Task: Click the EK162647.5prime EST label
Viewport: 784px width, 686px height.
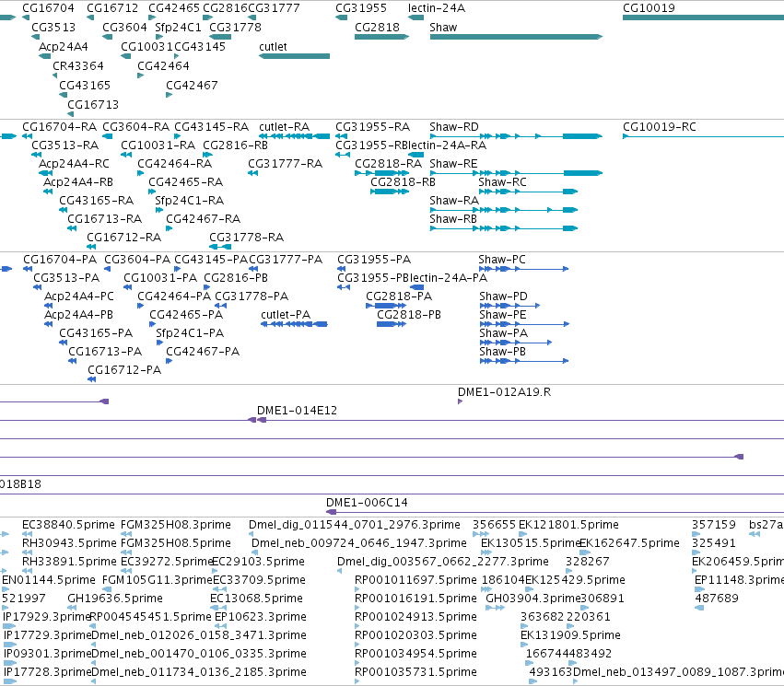Action: pos(629,543)
